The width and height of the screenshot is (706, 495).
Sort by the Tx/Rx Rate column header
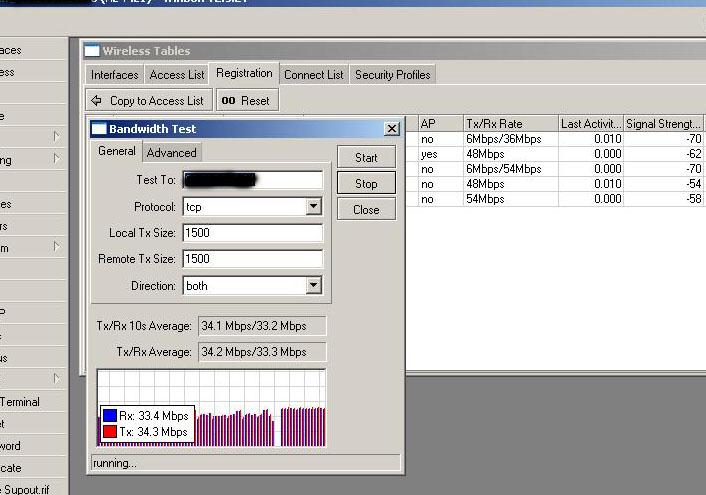pos(508,123)
